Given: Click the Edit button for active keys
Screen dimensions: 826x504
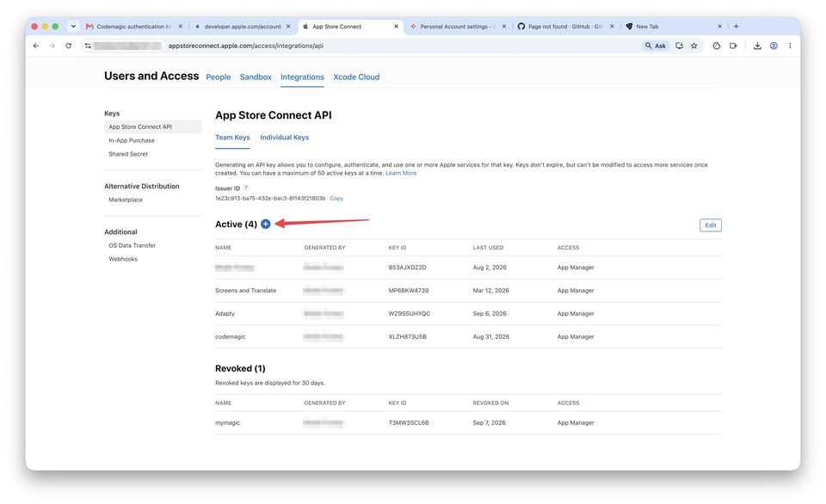Looking at the screenshot, I should click(x=711, y=225).
